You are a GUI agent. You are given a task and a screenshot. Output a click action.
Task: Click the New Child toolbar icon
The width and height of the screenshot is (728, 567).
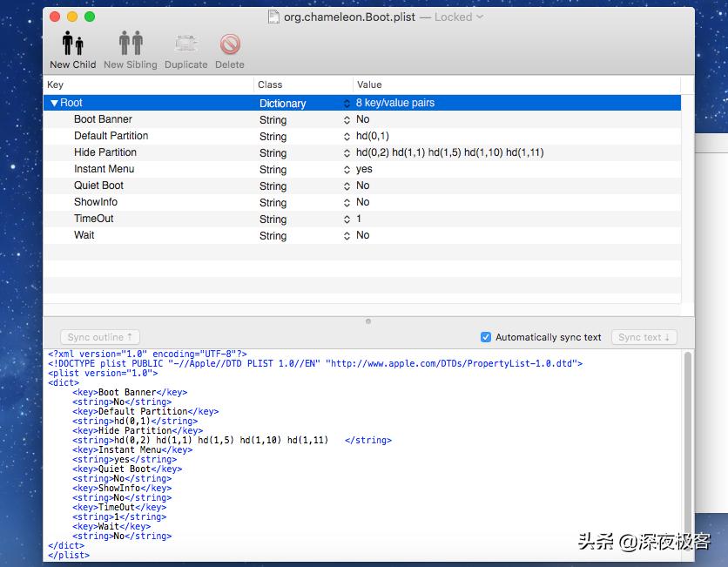click(72, 42)
